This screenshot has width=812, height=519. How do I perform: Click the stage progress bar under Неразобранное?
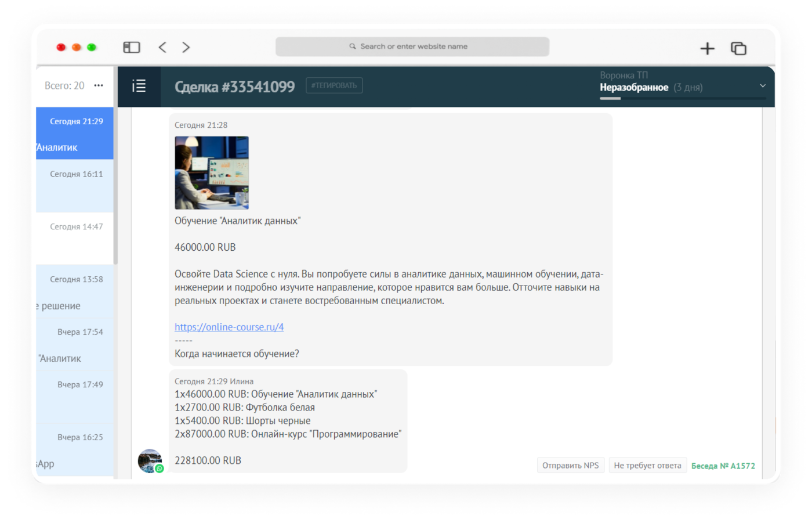(683, 98)
